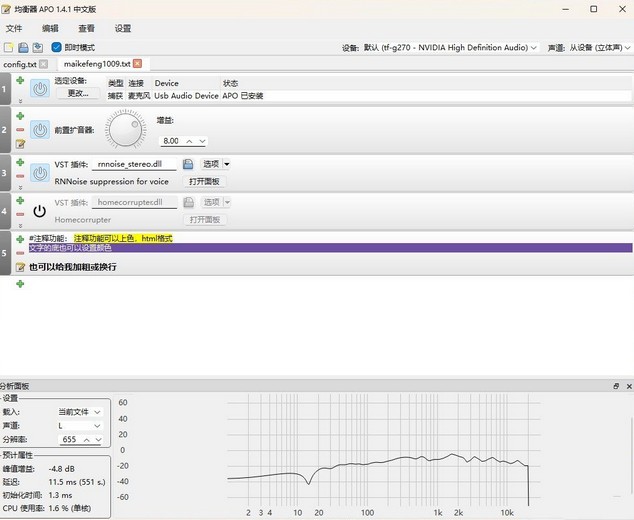Open the 查看 menu
The image size is (634, 520).
point(86,28)
